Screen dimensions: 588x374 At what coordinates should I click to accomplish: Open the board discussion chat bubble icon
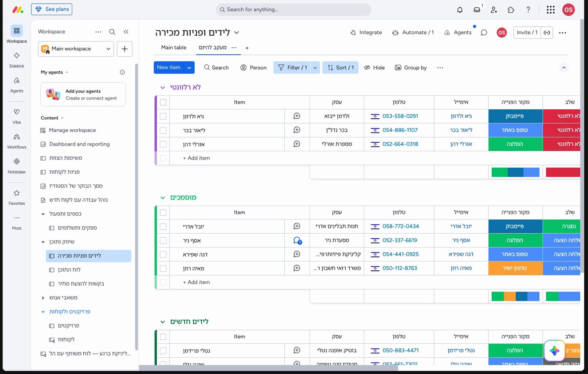484,33
